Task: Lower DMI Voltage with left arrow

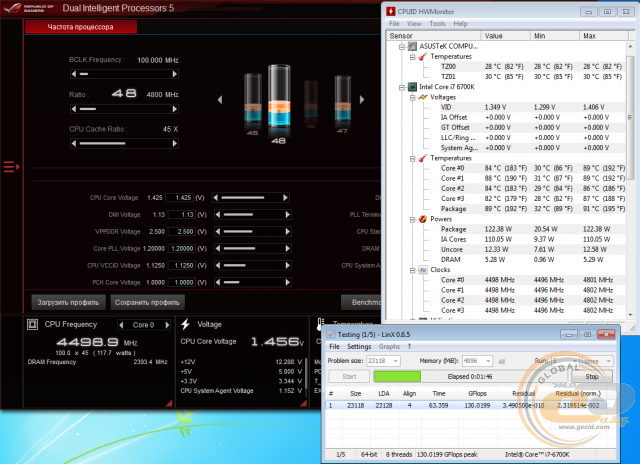Action: tap(218, 215)
